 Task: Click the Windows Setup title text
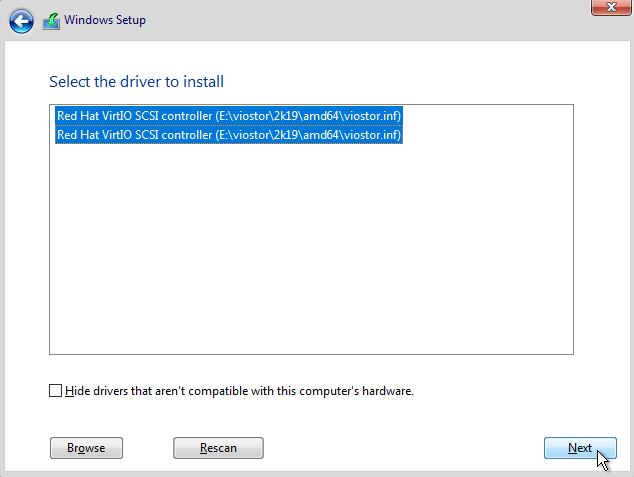pyautogui.click(x=105, y=20)
